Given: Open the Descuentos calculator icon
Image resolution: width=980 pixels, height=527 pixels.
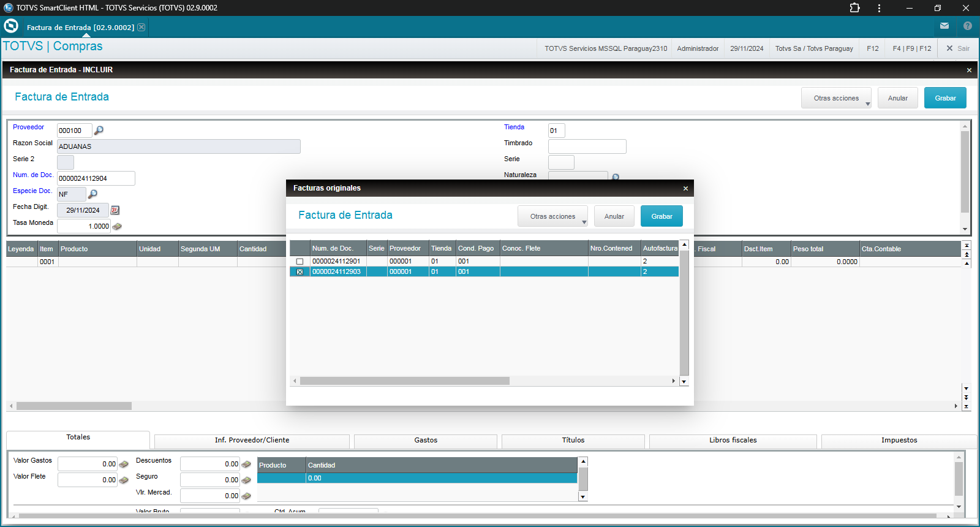Looking at the screenshot, I should click(246, 464).
